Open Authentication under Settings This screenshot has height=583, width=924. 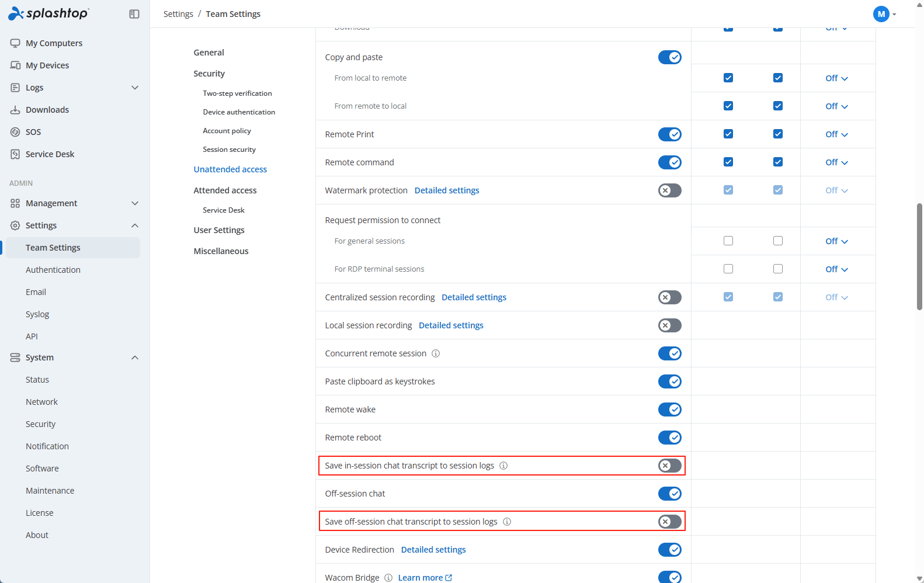[x=53, y=270]
